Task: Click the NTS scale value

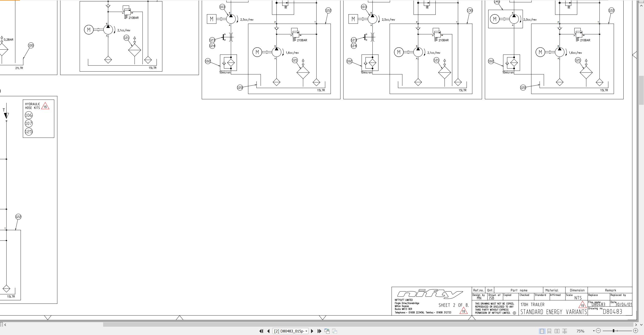Action: click(x=578, y=298)
